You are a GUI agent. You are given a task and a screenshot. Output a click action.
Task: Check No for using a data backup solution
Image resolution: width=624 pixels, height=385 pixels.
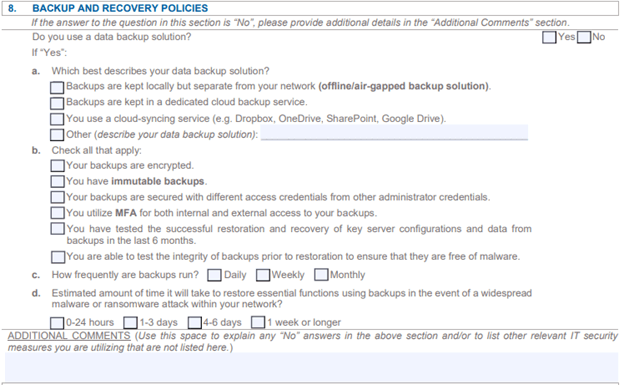click(584, 38)
